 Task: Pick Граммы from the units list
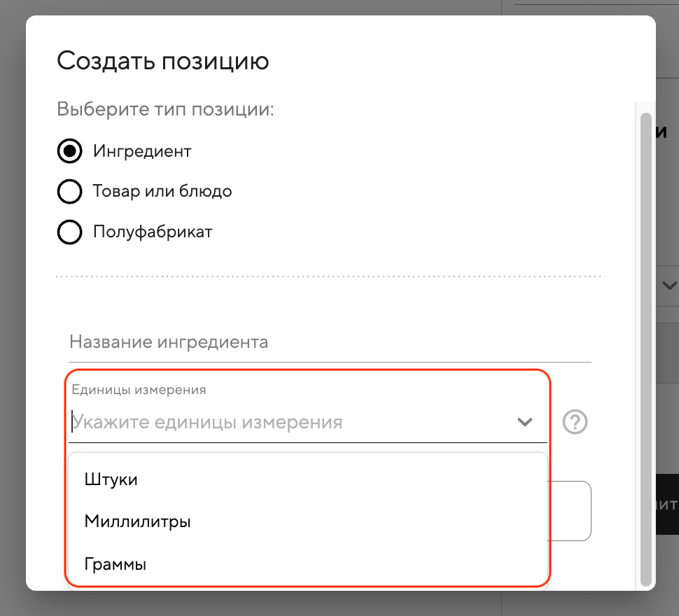pyautogui.click(x=115, y=564)
